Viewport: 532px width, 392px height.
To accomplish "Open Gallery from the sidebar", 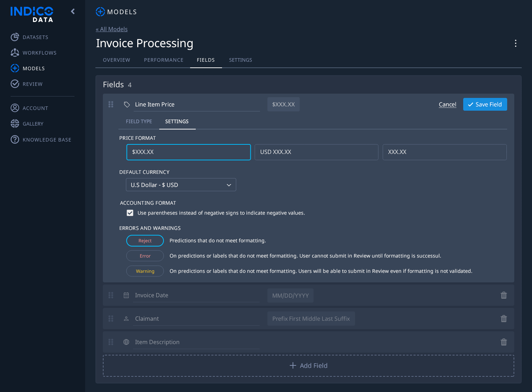I will [x=27, y=124].
